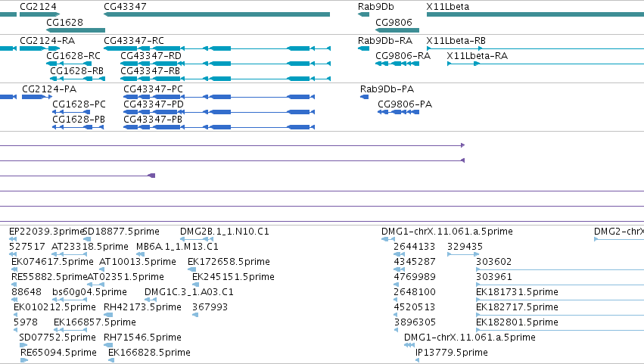This screenshot has width=644, height=364.
Task: Click the CG2124 gene label
Action: pyautogui.click(x=38, y=7)
